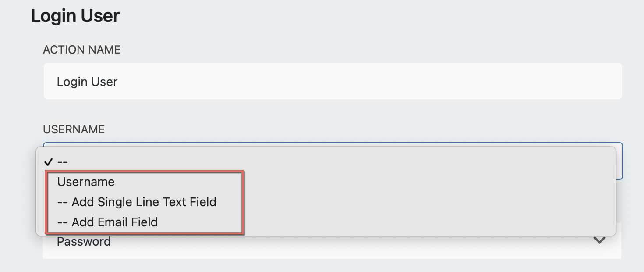Click the Login User page heading
The image size is (644, 272).
point(75,16)
